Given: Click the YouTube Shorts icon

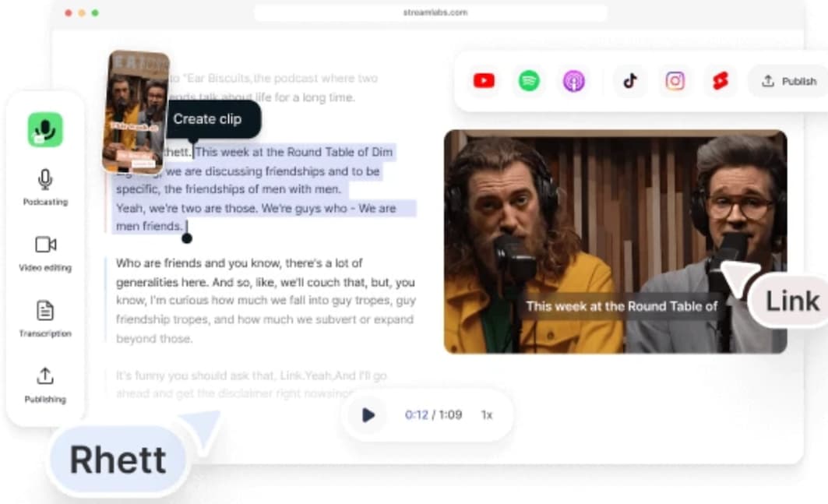Looking at the screenshot, I should coord(720,81).
